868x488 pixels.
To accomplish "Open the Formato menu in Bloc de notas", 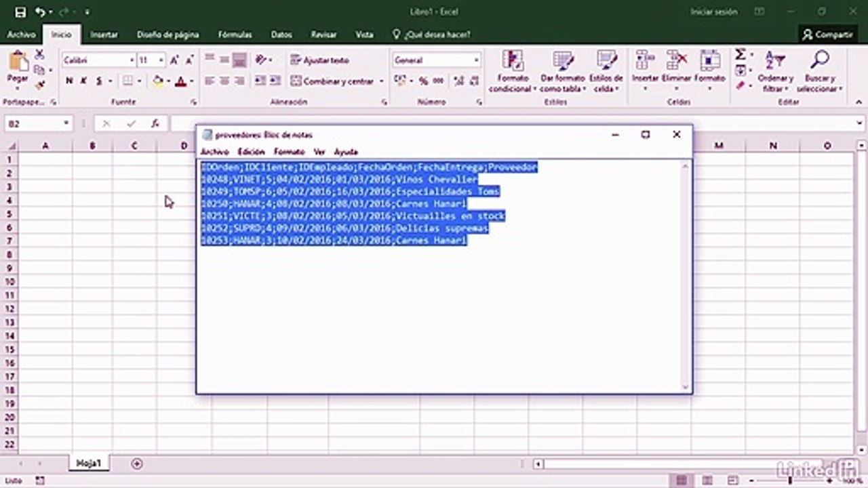I will point(290,152).
